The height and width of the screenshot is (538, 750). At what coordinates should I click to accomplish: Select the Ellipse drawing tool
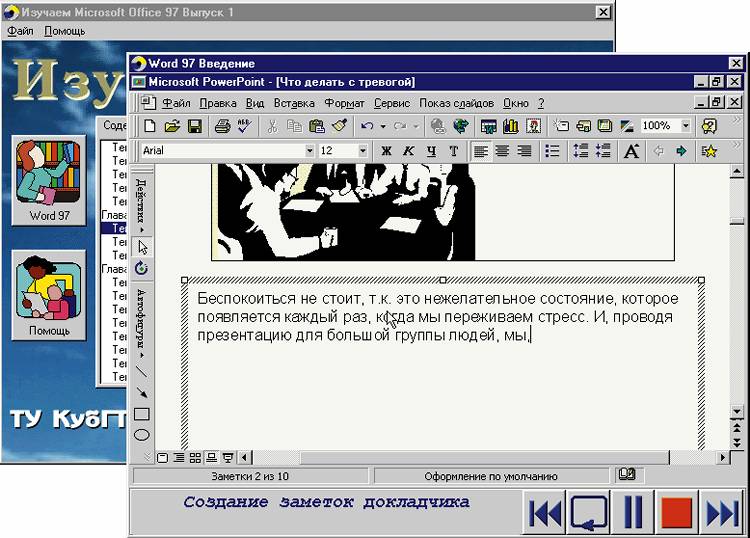click(x=142, y=435)
